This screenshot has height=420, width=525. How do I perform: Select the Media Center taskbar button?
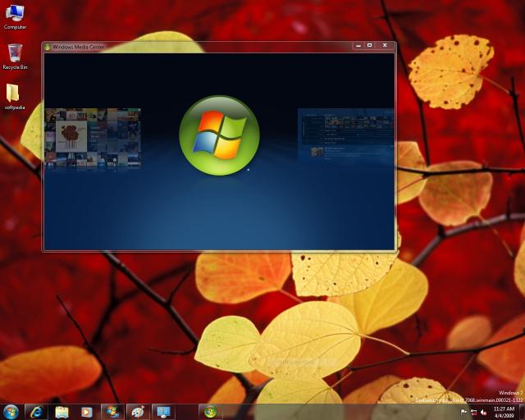pyautogui.click(x=211, y=411)
